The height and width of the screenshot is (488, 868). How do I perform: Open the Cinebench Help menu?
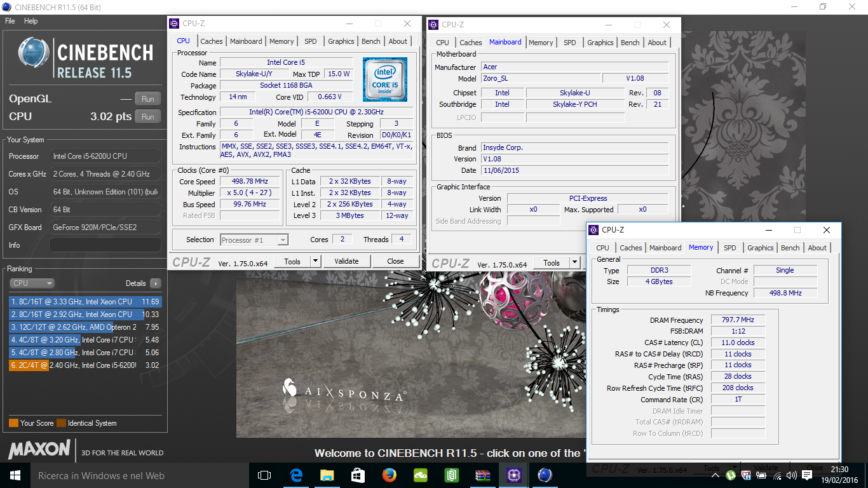click(31, 21)
